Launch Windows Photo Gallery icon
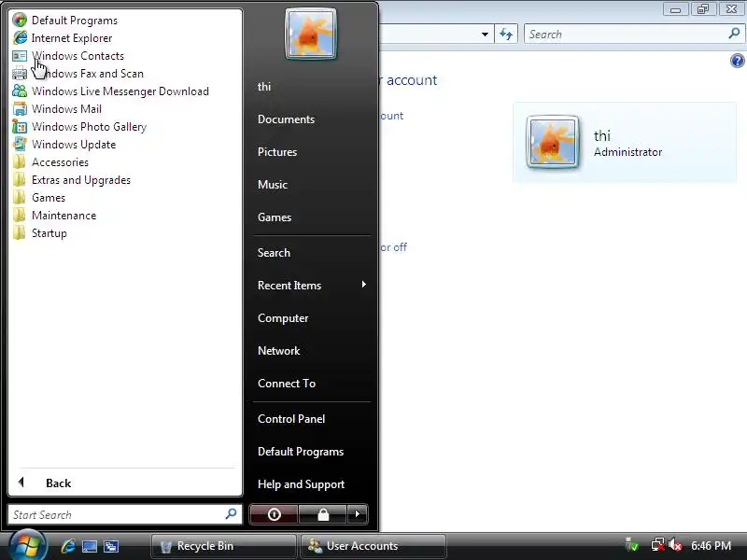The width and height of the screenshot is (747, 560). tap(20, 127)
